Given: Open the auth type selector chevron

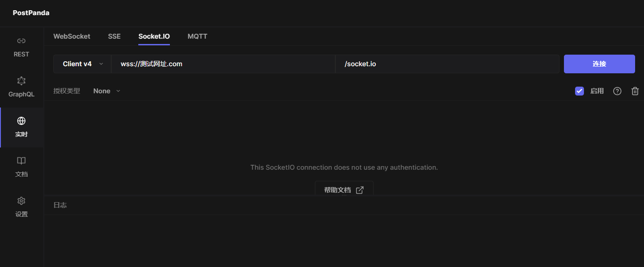Looking at the screenshot, I should (118, 91).
